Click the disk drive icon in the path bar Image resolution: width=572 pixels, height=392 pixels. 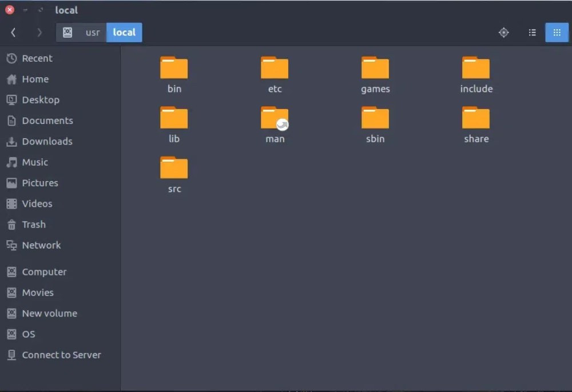coord(68,33)
